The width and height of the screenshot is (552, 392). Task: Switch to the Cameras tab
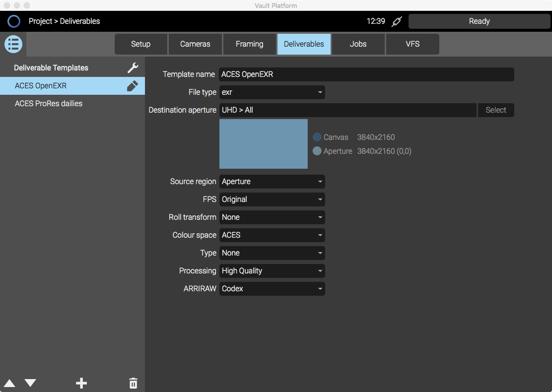point(195,44)
